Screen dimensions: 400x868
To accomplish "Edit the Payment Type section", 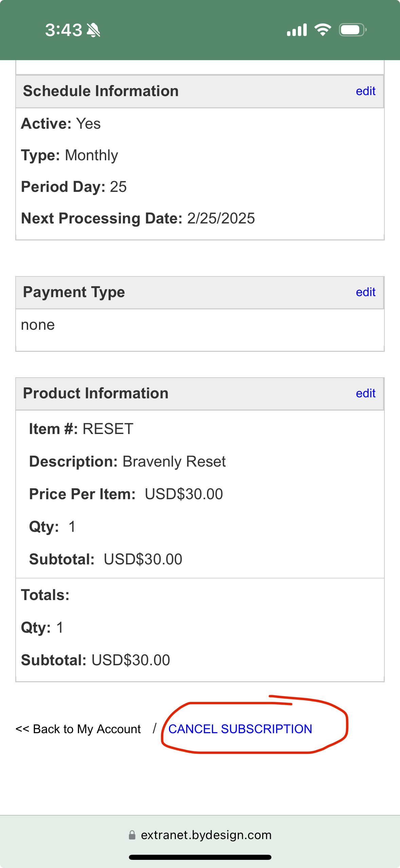I will [365, 292].
